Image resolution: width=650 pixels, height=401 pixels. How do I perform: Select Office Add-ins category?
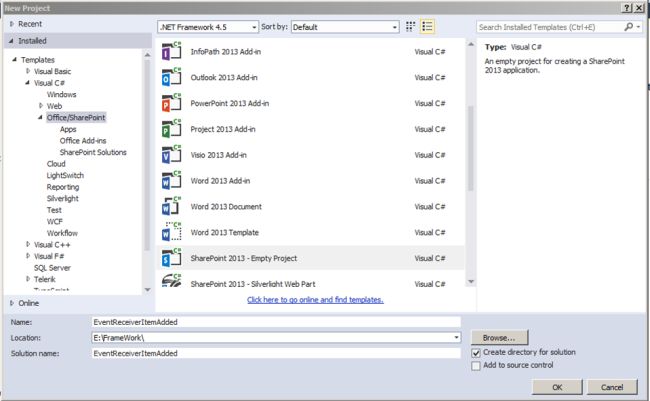83,141
